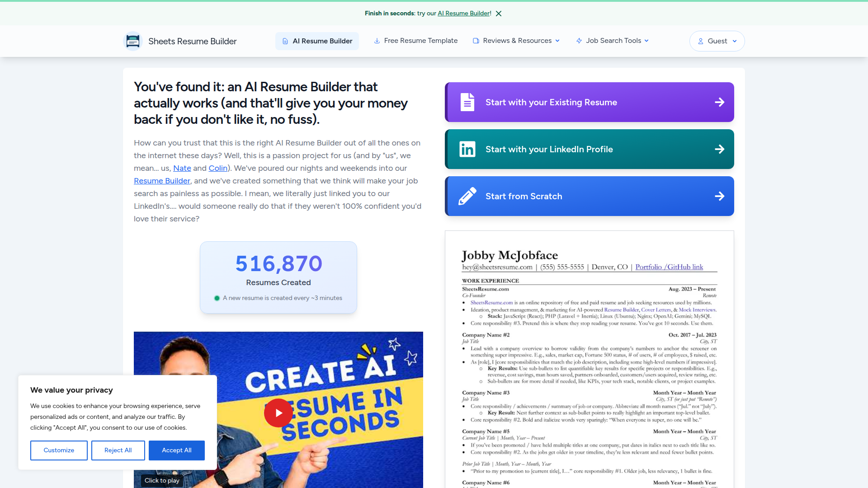The width and height of the screenshot is (868, 488).
Task: Click the LinkedIn icon on the teal button
Action: click(x=467, y=149)
